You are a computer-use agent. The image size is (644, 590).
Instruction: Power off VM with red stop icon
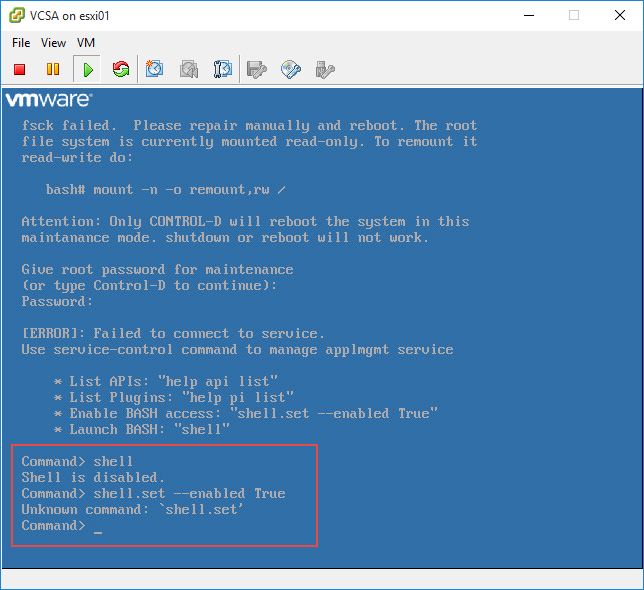(20, 69)
